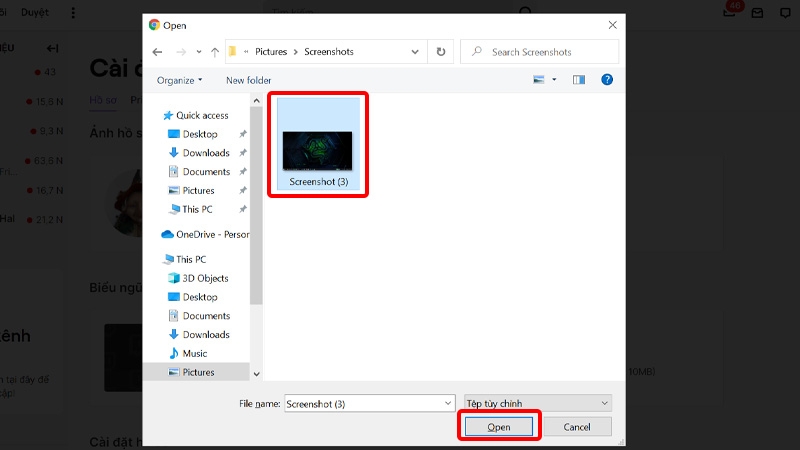Open pinned Desktop under Quick access
The height and width of the screenshot is (450, 800).
click(x=193, y=134)
